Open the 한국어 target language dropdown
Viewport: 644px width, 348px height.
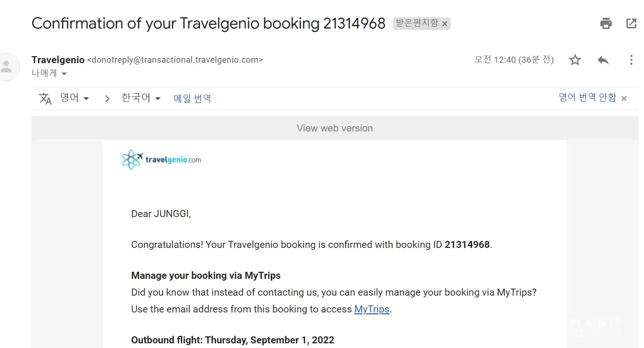(x=141, y=98)
